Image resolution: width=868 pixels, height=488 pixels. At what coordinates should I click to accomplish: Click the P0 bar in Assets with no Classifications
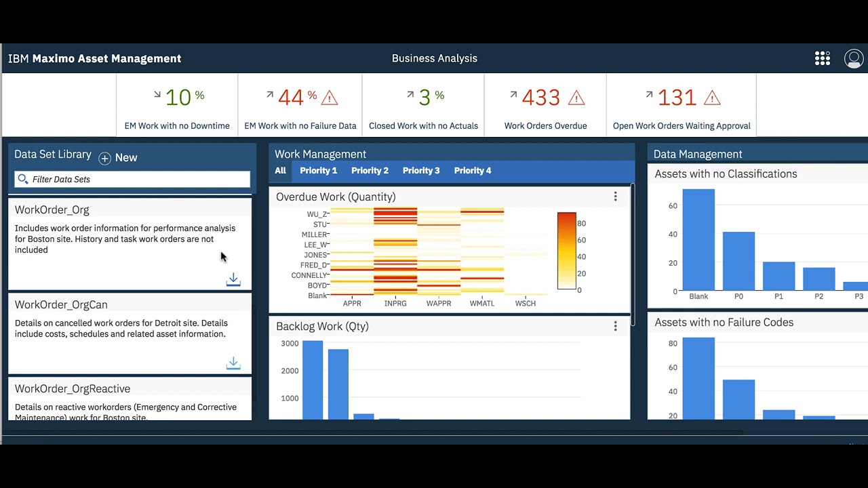point(738,262)
